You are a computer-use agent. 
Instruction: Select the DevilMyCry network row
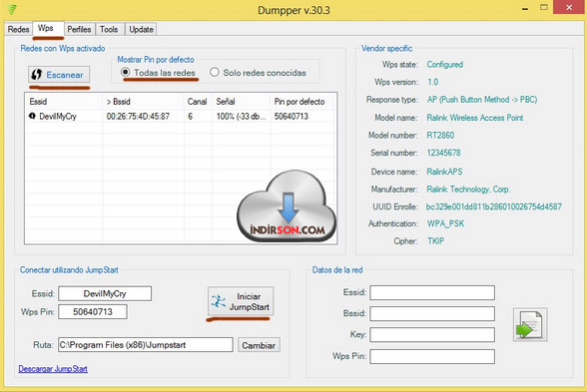(181, 117)
